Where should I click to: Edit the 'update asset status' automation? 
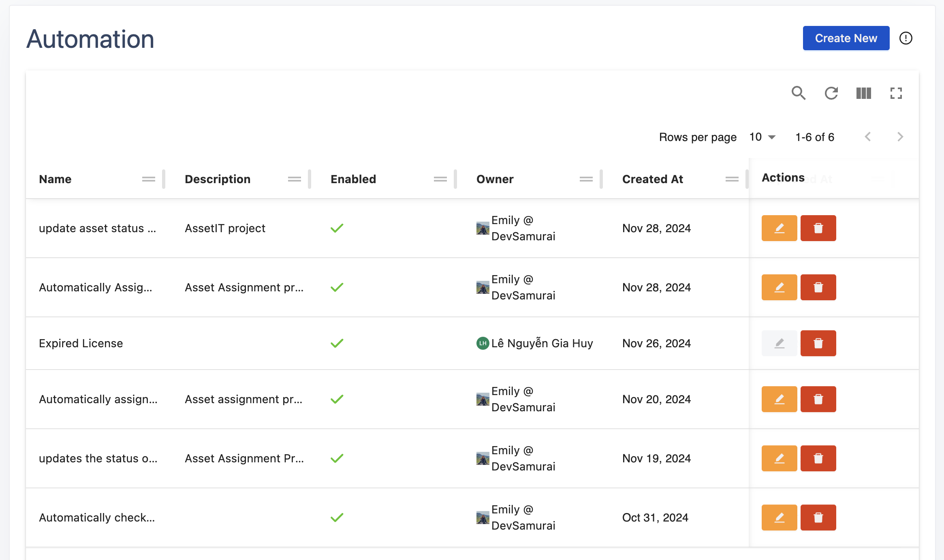779,228
